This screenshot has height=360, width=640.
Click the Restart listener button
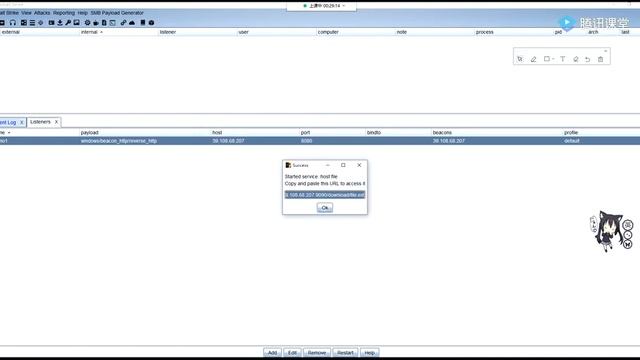point(345,352)
